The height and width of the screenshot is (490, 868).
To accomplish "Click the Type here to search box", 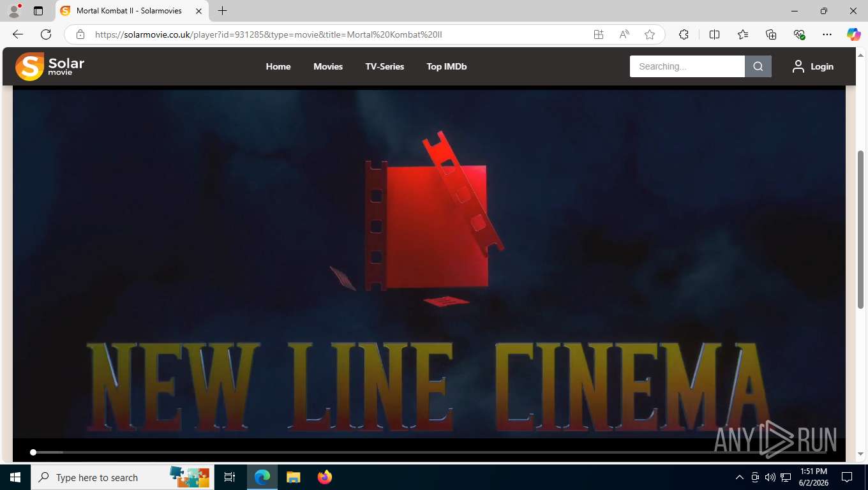I will pyautogui.click(x=121, y=477).
